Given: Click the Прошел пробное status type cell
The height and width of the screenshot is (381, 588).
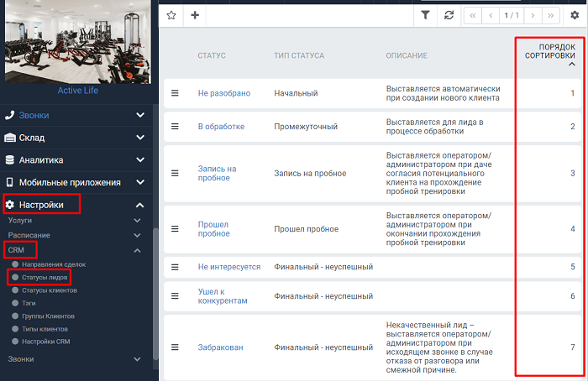Looking at the screenshot, I should click(306, 229).
